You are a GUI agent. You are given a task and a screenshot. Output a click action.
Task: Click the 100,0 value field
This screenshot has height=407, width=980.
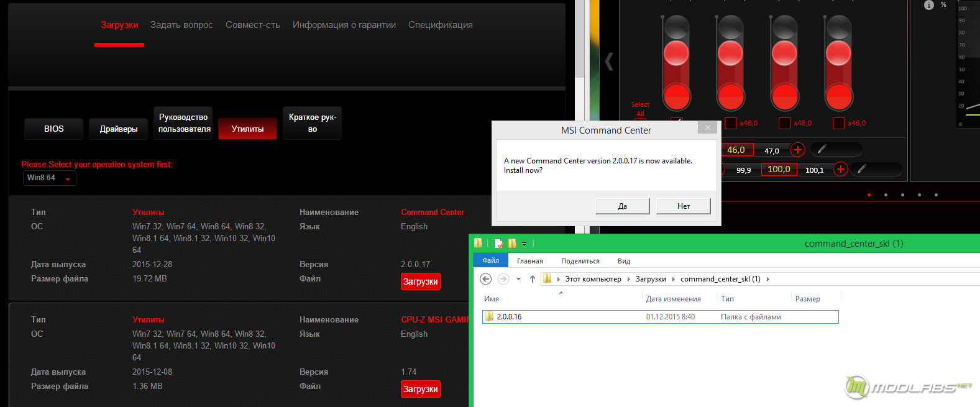pyautogui.click(x=779, y=169)
